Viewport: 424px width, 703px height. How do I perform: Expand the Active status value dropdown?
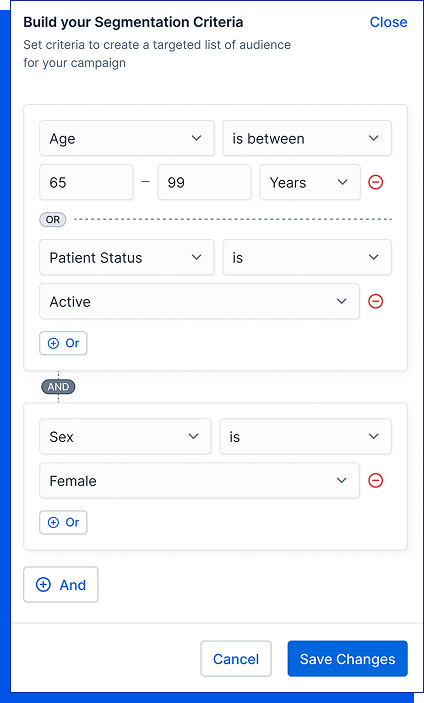pos(199,301)
